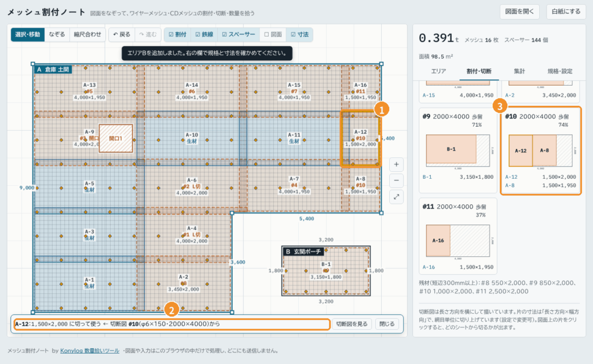
Task: Choose the 縮尺合わせ scale tool
Action: 87,34
